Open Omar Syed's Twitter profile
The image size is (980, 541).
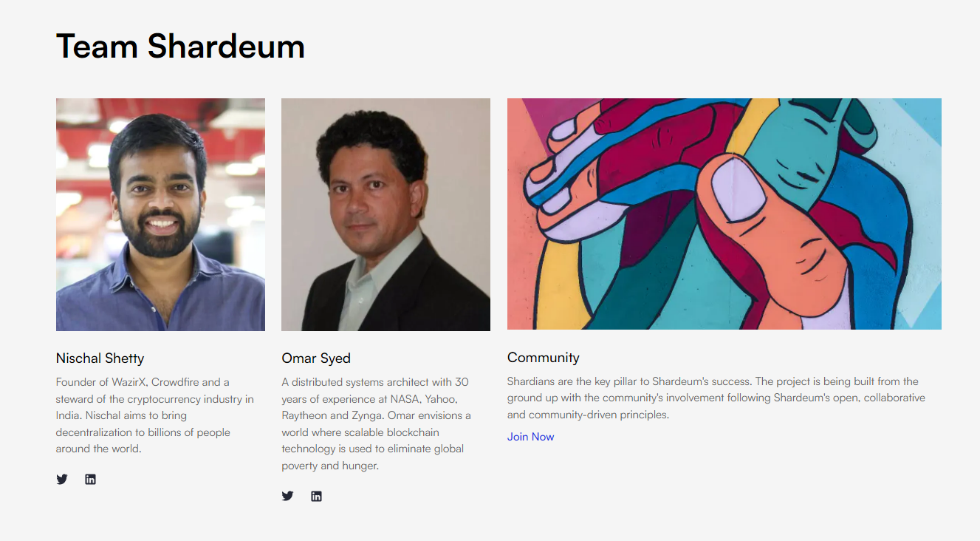point(287,496)
